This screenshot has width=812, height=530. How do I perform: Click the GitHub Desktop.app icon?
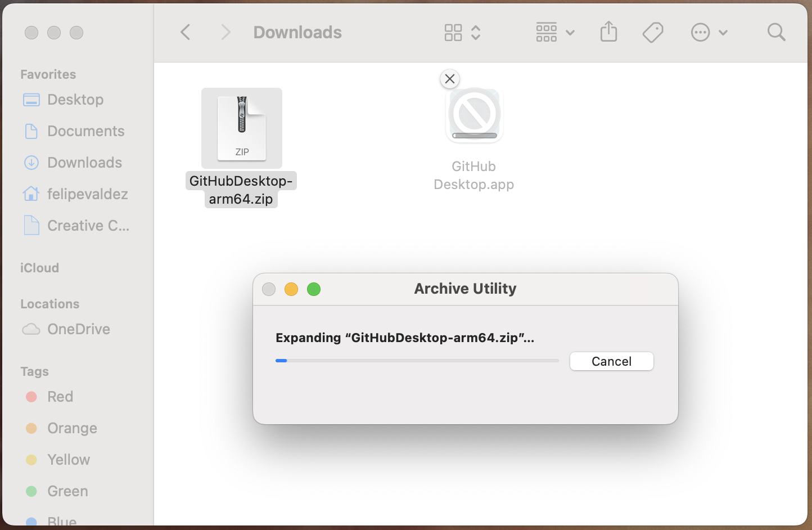tap(475, 115)
